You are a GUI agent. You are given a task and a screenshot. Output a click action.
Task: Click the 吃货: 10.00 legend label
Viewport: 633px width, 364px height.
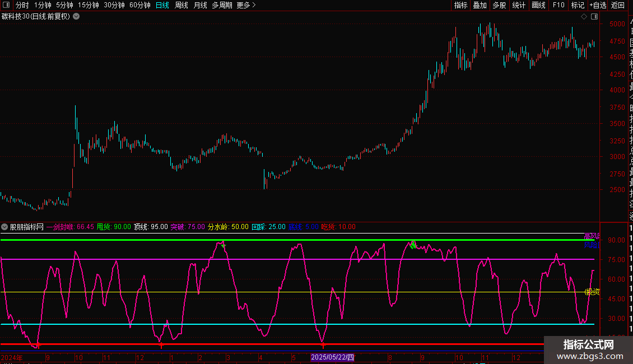(338, 227)
